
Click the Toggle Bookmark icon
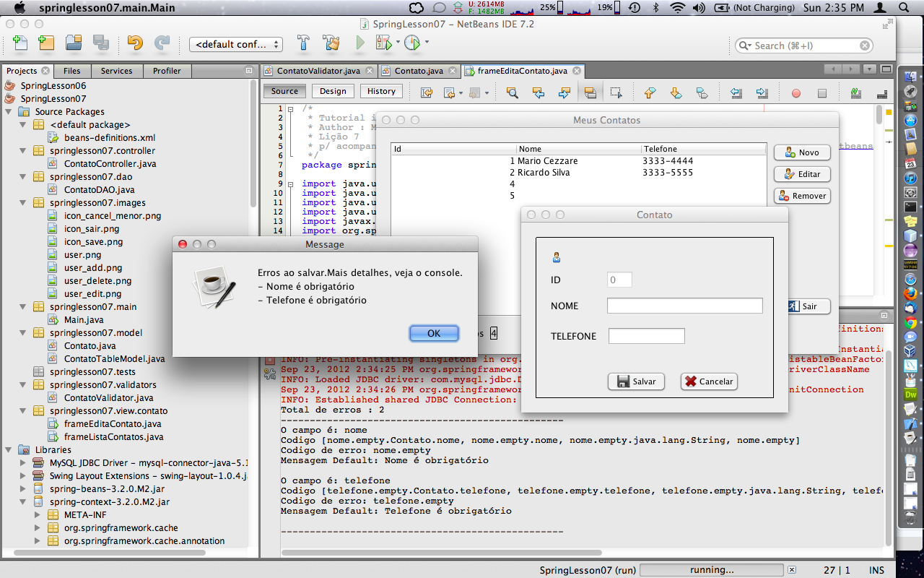click(702, 92)
